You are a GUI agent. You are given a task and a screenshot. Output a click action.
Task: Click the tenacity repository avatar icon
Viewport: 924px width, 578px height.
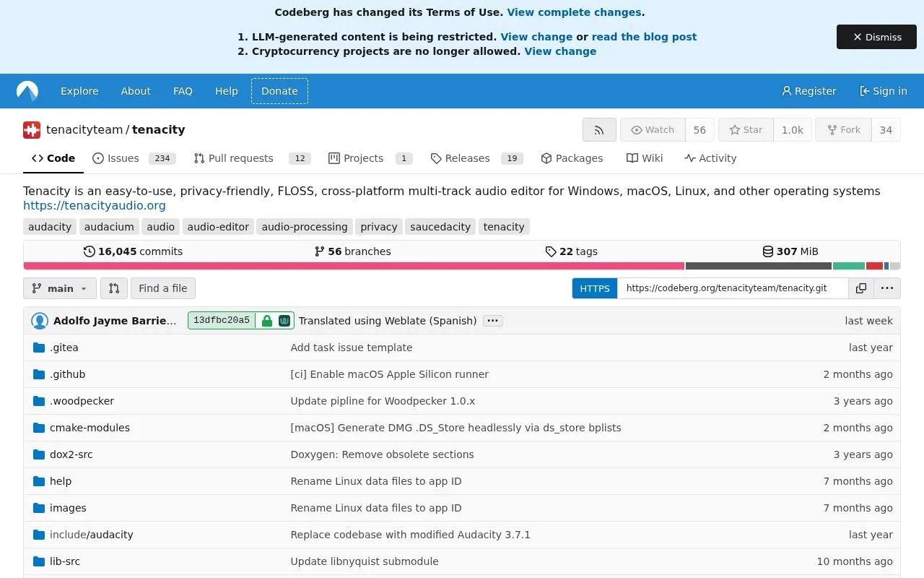pyautogui.click(x=32, y=130)
